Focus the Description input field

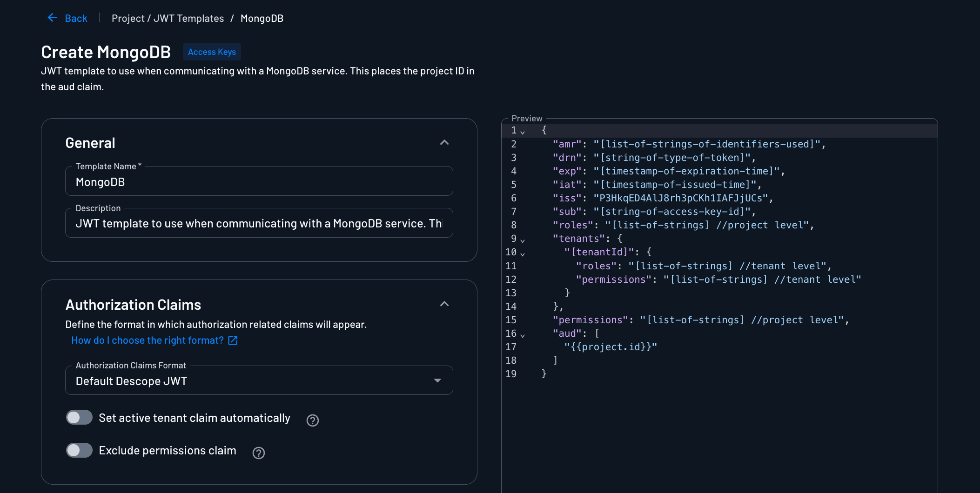point(259,223)
